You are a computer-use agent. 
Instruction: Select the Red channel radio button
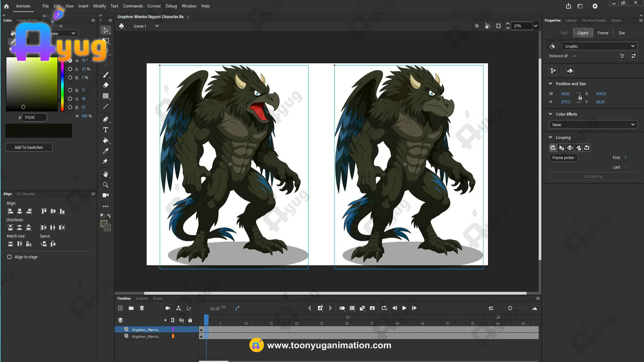pos(70,90)
